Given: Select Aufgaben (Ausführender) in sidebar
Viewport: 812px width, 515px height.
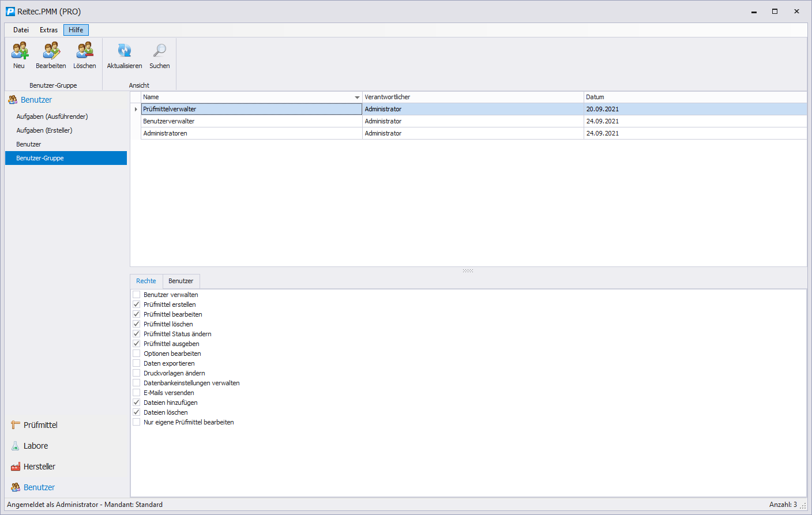Looking at the screenshot, I should click(52, 116).
